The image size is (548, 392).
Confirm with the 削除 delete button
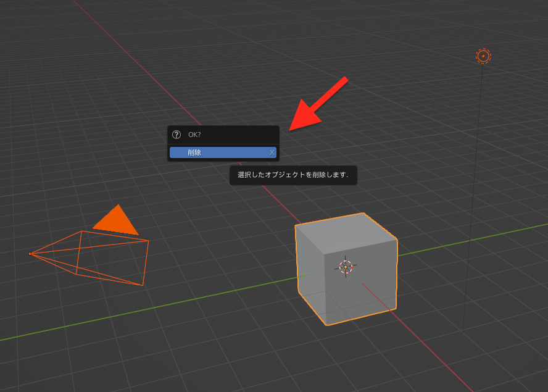pyautogui.click(x=223, y=152)
